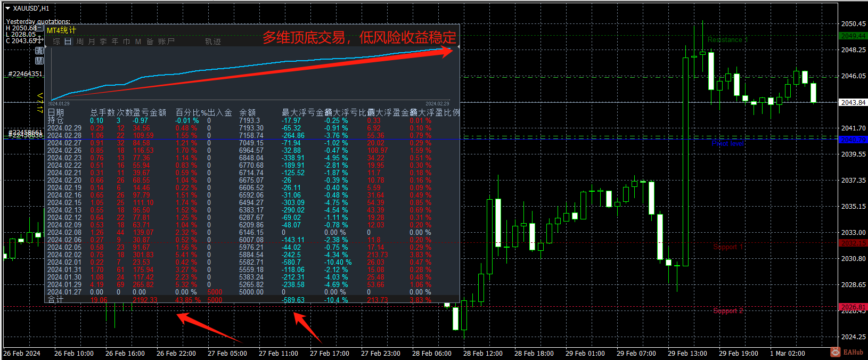Viewport: 868px width, 360px height.
Task: Click the triangle marker at the equity curve's start
Action: [46, 47]
